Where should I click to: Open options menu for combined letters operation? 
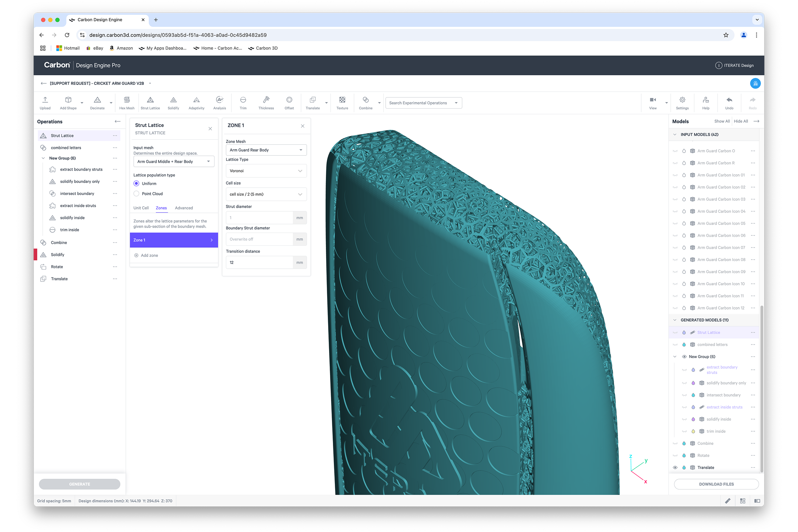tap(115, 147)
